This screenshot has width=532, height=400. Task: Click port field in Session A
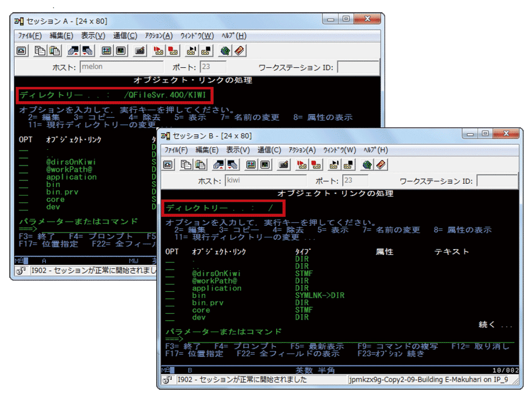click(x=213, y=67)
